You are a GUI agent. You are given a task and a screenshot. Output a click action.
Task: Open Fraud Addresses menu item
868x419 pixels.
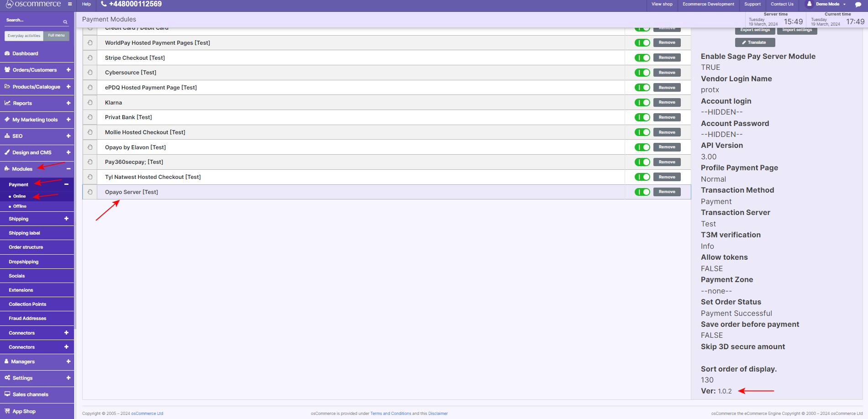coord(27,319)
